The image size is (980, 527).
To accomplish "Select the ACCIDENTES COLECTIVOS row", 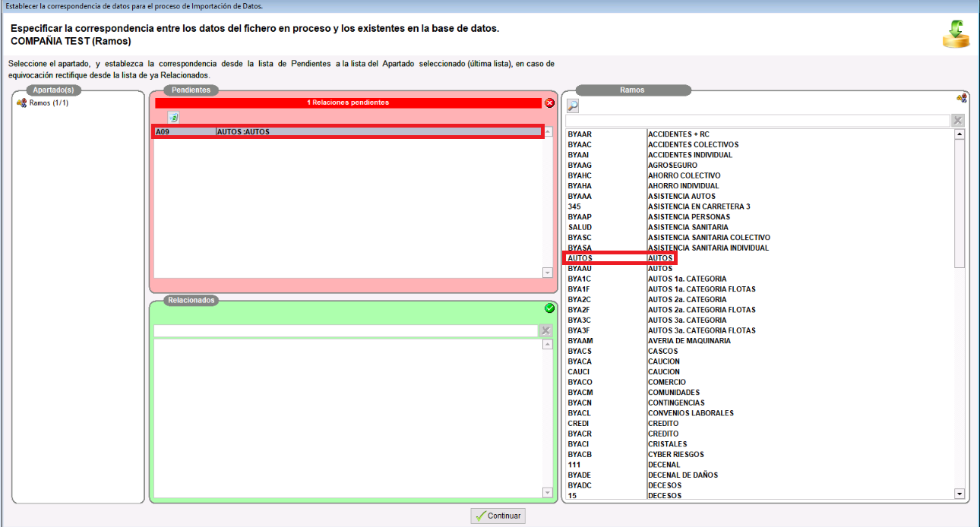I will pos(760,145).
